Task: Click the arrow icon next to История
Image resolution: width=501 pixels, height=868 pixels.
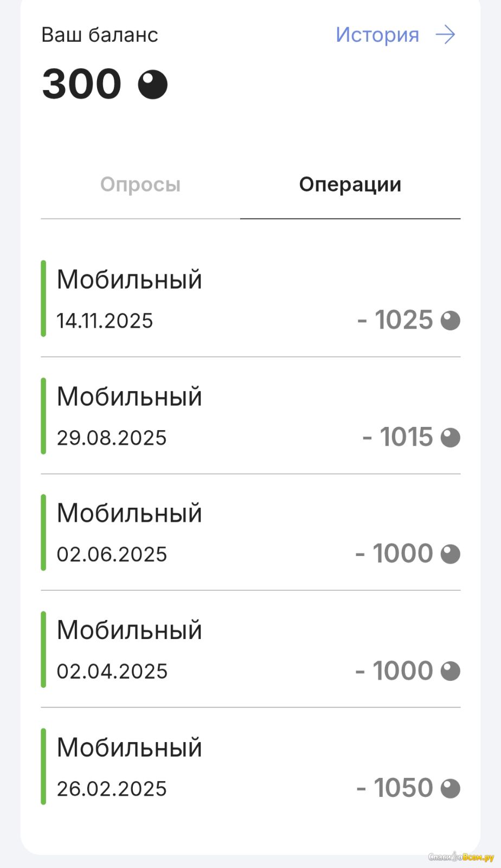Action: coord(445,35)
